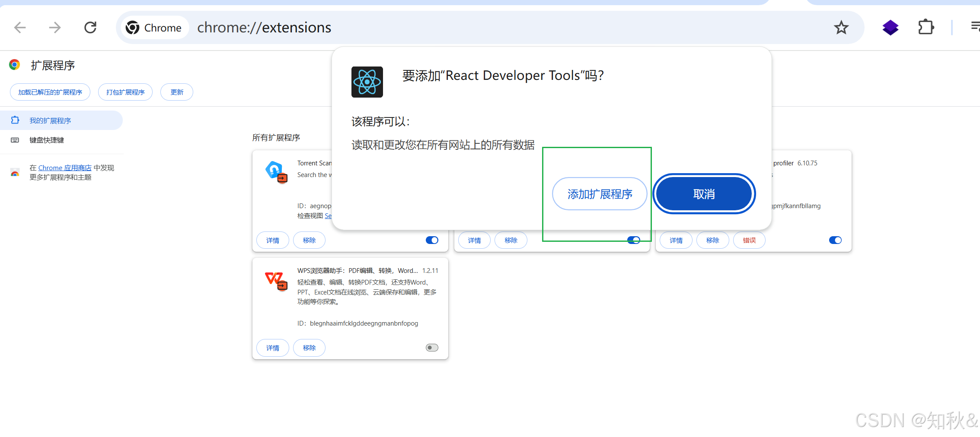
Task: Toggle off the Torrent Scanner extension
Action: (432, 240)
